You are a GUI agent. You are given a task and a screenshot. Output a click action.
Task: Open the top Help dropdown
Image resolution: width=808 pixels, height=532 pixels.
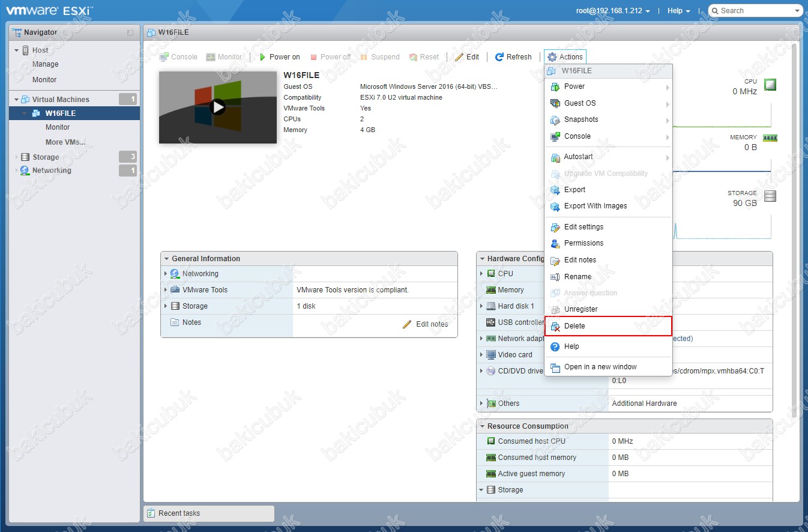tap(678, 11)
